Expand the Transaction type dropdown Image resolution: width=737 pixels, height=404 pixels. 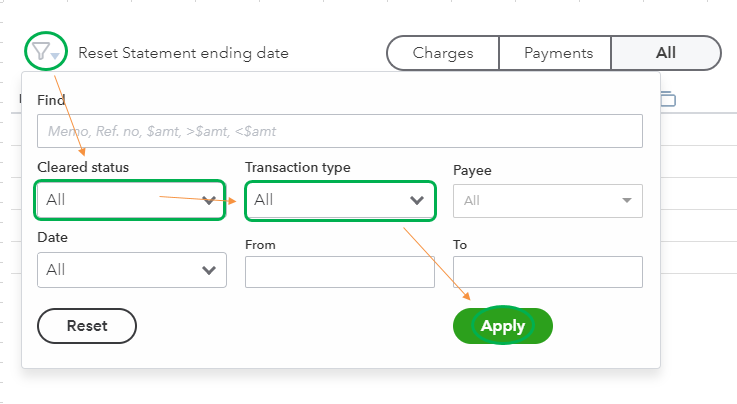[x=340, y=200]
